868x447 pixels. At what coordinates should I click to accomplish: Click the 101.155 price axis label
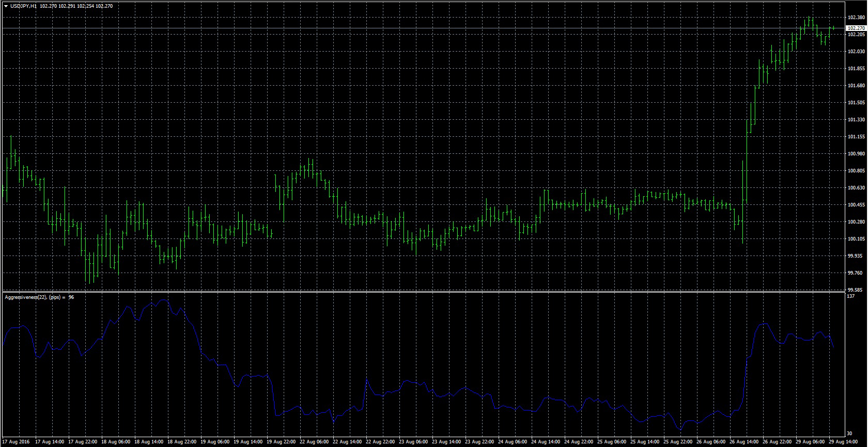click(x=856, y=137)
